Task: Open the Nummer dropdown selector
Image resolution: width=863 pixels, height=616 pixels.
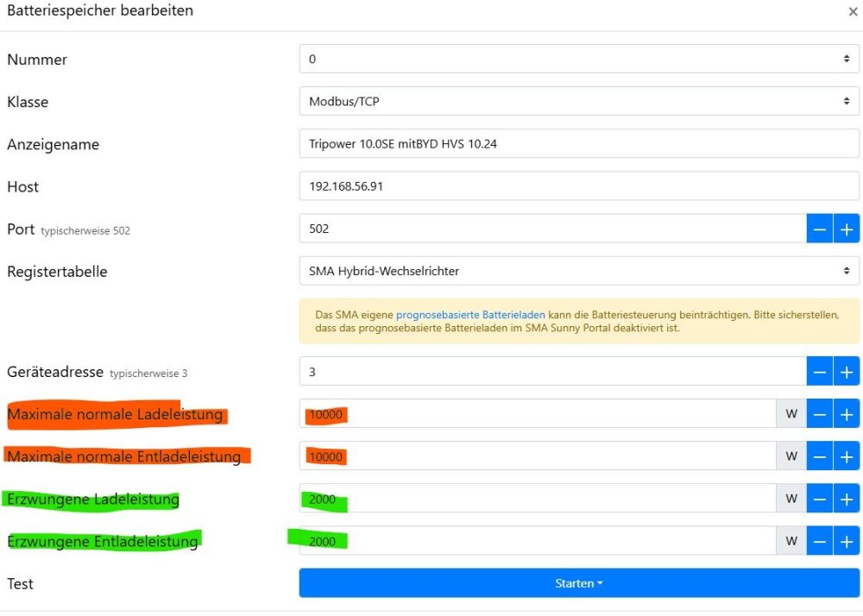Action: click(x=578, y=59)
